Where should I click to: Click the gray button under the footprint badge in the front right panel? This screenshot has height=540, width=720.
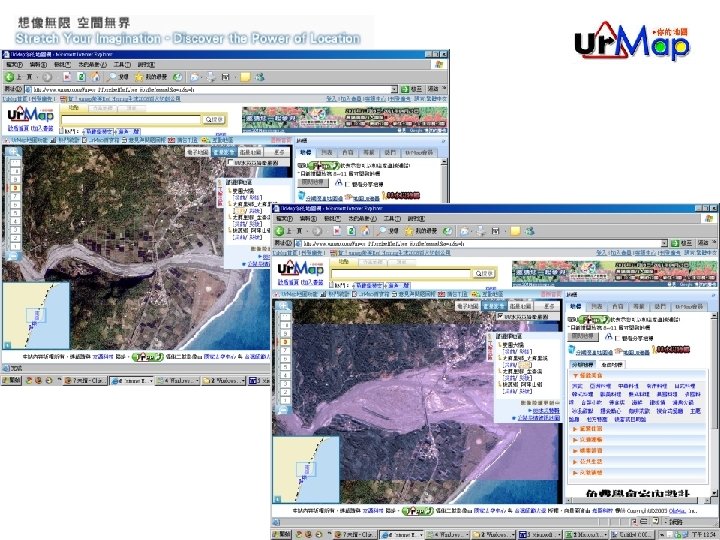[583, 337]
